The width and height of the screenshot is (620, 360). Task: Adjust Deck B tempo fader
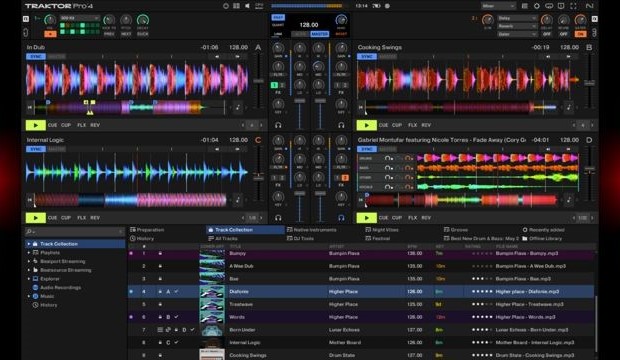tap(589, 83)
